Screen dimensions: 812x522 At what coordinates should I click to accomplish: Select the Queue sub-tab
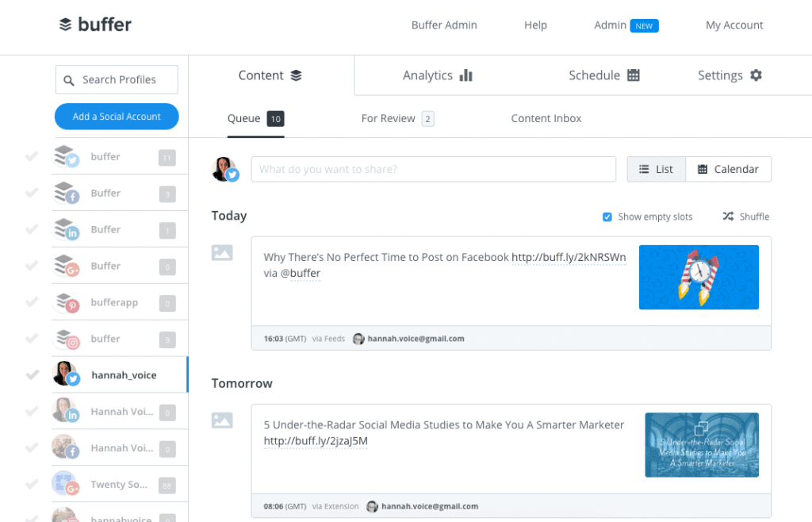click(256, 118)
